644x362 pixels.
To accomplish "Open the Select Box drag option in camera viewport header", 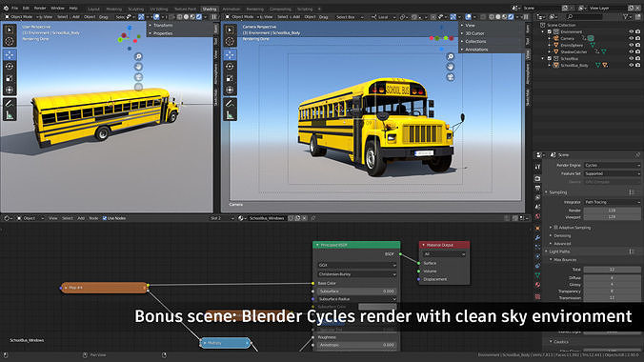I will point(350,17).
